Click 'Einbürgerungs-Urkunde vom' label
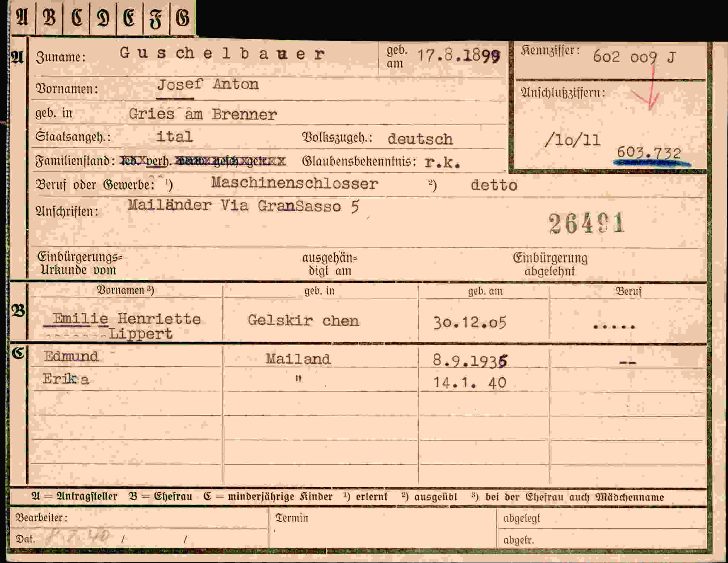This screenshot has height=563, width=728. tap(79, 263)
